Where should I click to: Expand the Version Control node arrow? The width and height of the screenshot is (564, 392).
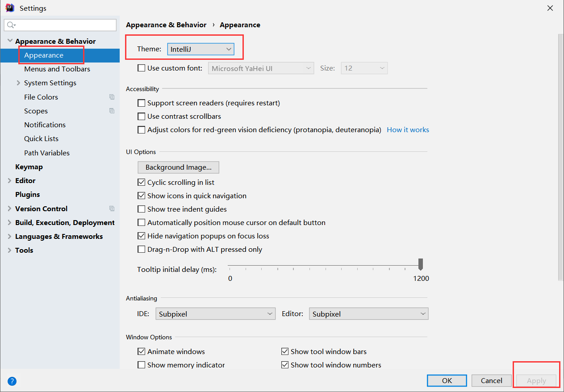pyautogui.click(x=10, y=209)
